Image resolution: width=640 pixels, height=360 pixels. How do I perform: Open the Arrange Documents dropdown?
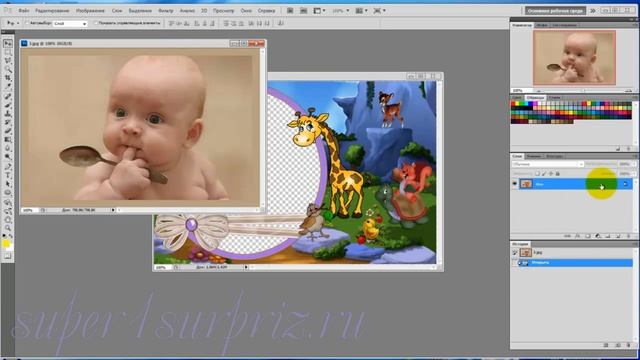pos(361,11)
